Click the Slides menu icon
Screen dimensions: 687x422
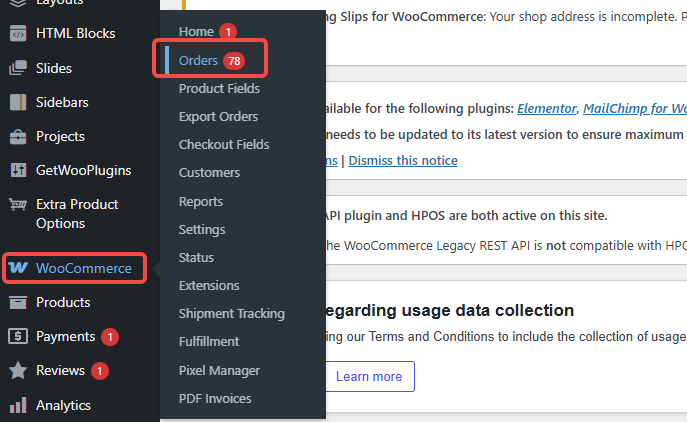[x=18, y=68]
